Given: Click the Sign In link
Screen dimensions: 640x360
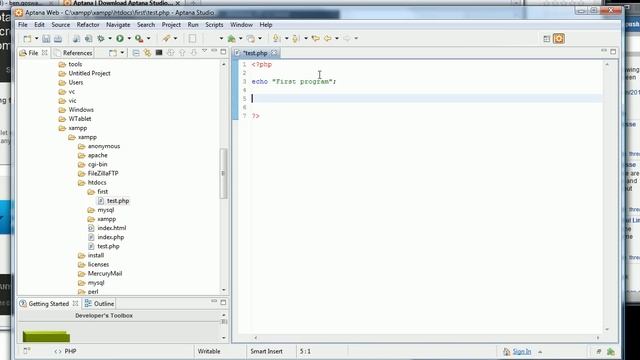Looking at the screenshot, I should 522,351.
